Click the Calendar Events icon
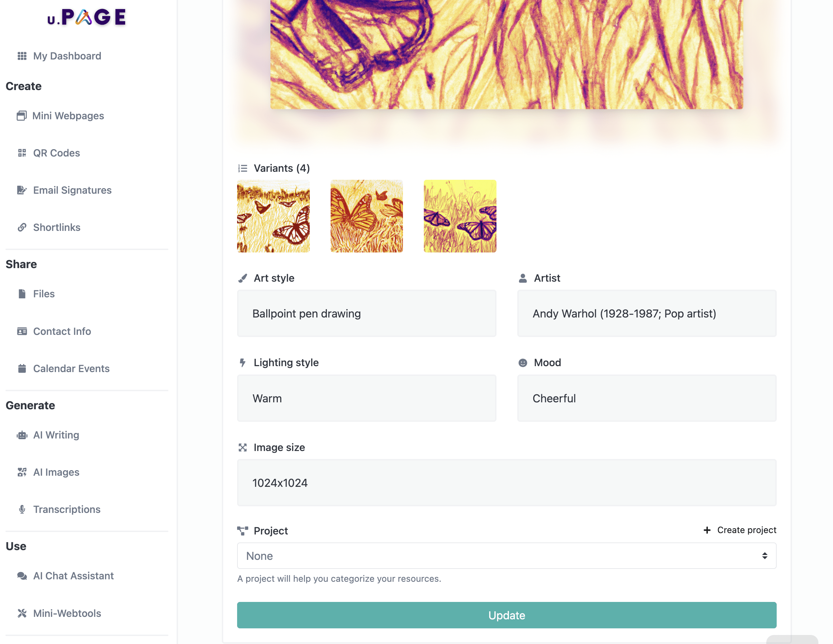The height and width of the screenshot is (644, 833). pos(22,369)
